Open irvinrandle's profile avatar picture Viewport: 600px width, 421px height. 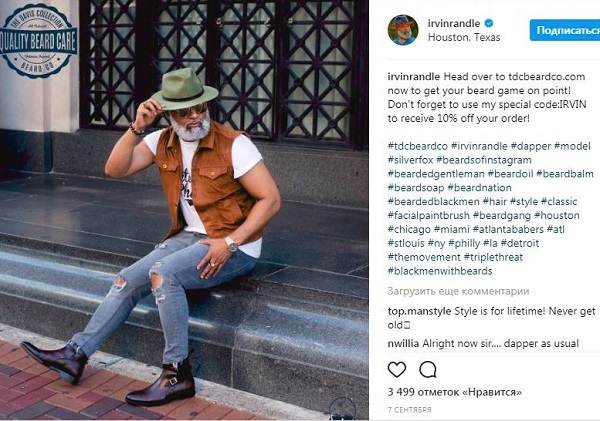(402, 29)
